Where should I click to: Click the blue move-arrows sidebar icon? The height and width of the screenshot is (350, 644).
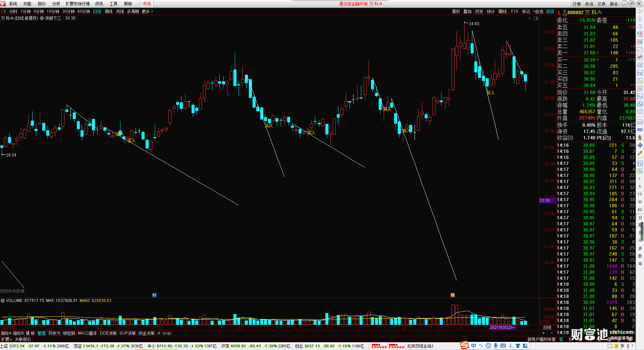pos(640,145)
